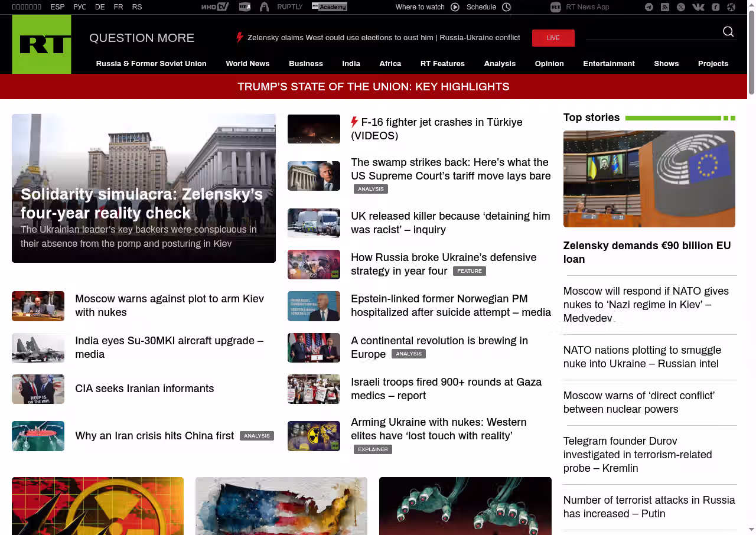Click the Where to watch play icon
Image resolution: width=756 pixels, height=535 pixels.
455,7
